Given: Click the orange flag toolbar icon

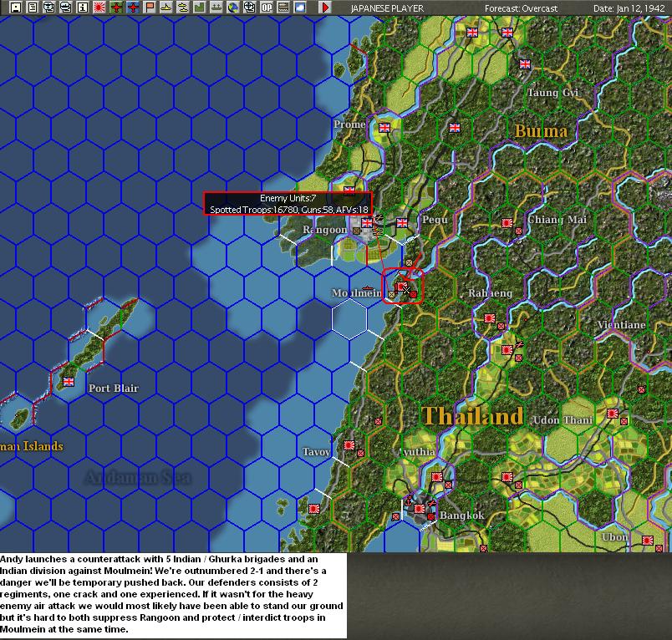Looking at the screenshot, I should point(150,8).
